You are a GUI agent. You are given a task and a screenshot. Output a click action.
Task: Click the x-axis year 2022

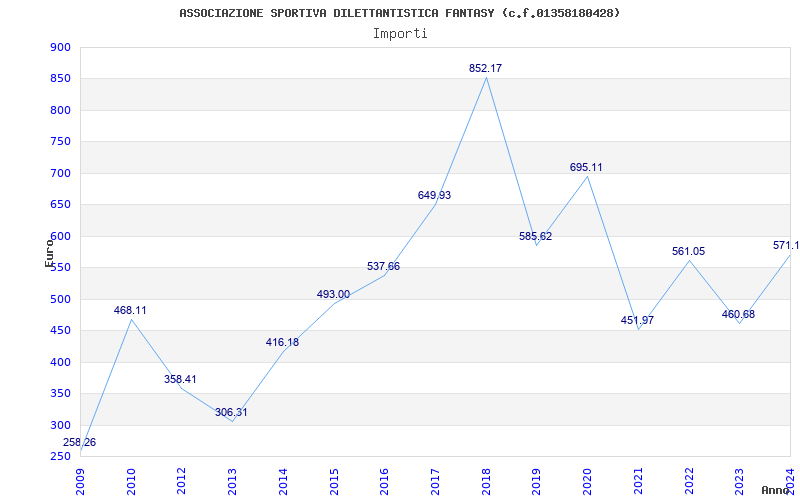click(x=689, y=482)
